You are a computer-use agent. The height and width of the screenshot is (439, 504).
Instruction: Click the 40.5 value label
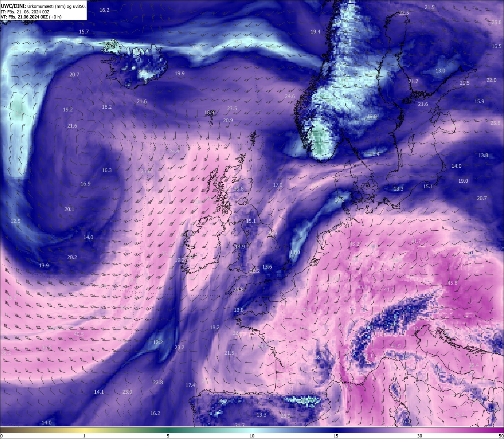click(79, 334)
